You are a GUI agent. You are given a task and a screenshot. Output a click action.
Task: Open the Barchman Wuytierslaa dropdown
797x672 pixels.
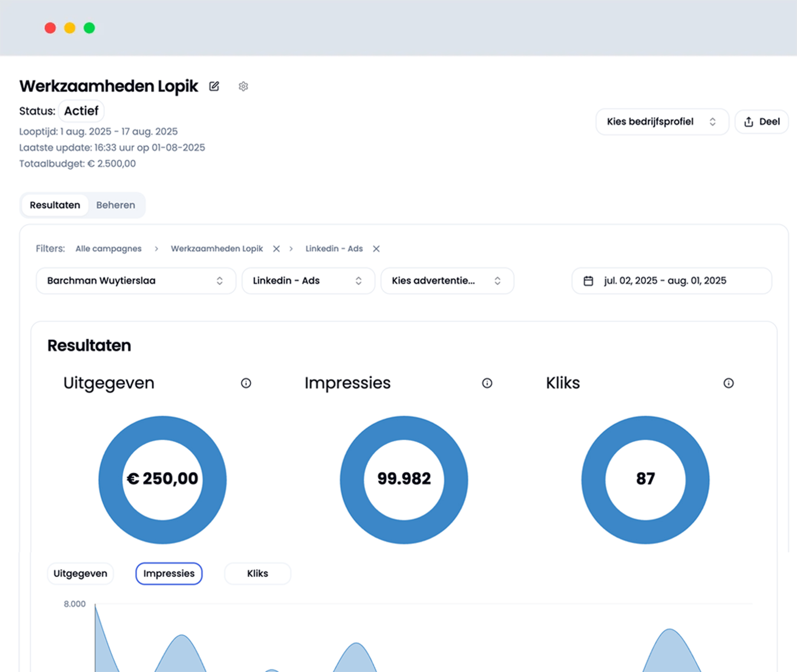[x=135, y=281]
